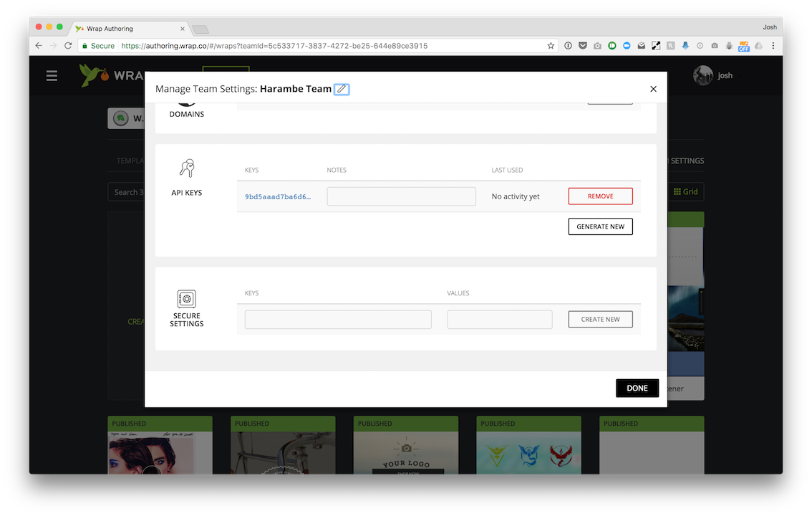Click the fullscreen arrows extension icon
Viewport: 812px width, 516px height.
[656, 46]
